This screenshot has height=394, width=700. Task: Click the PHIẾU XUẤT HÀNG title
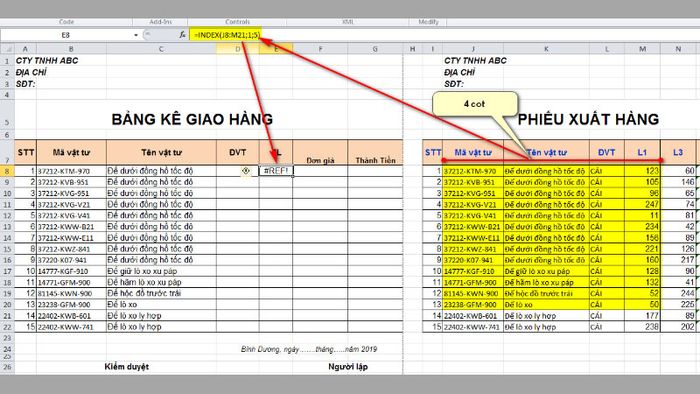[588, 119]
